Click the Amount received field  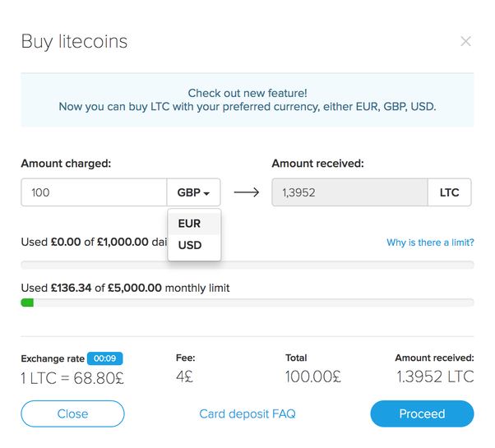(x=349, y=192)
